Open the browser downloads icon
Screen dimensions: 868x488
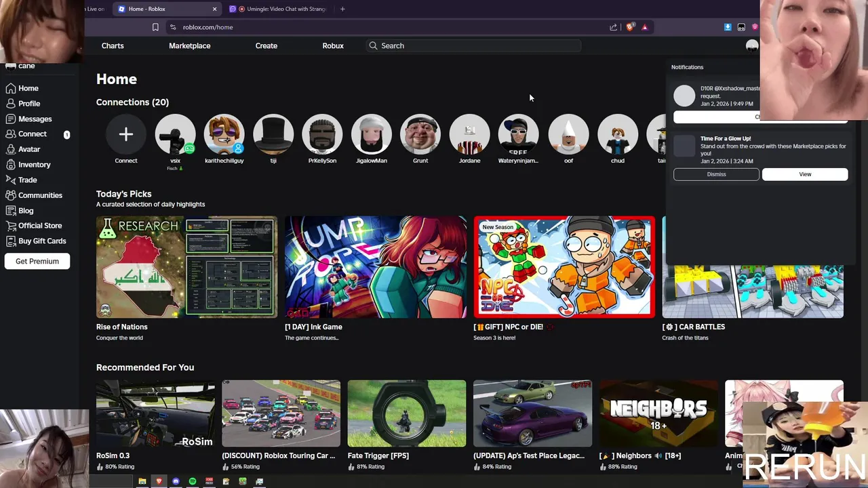point(728,27)
